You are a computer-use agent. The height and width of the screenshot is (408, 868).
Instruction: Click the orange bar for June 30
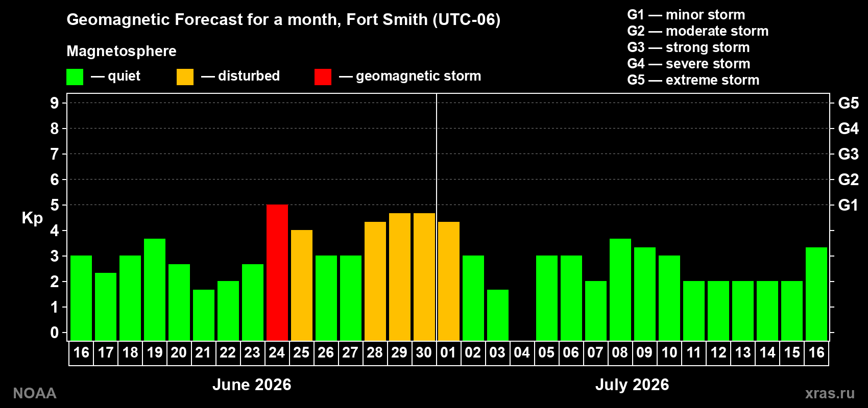pos(424,277)
